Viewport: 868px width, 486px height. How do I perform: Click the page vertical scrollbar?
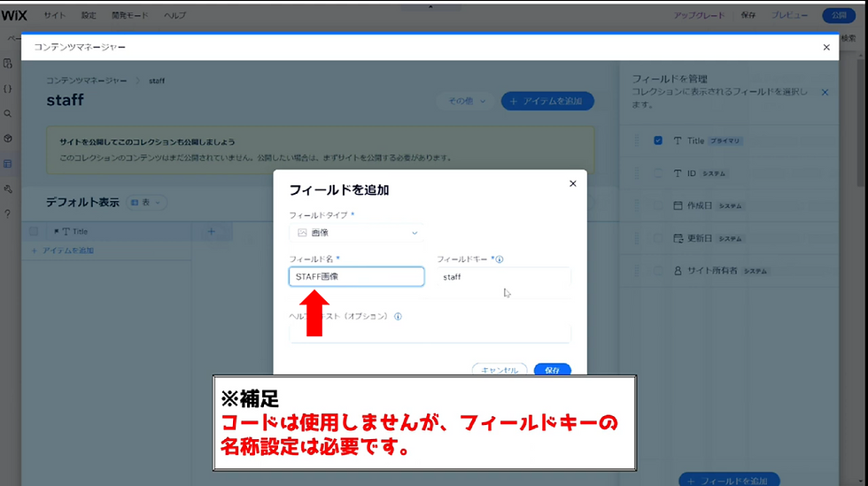[860, 122]
